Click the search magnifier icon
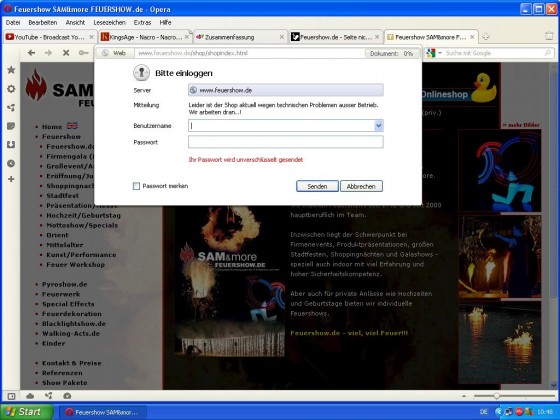This screenshot has height=420, width=560. [548, 53]
